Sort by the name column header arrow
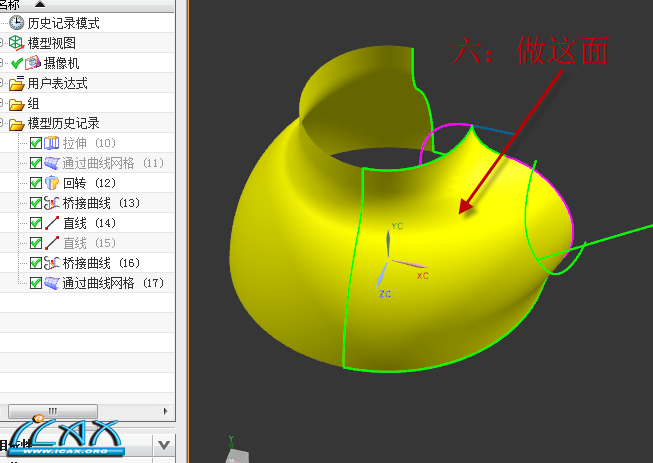 click(40, 4)
